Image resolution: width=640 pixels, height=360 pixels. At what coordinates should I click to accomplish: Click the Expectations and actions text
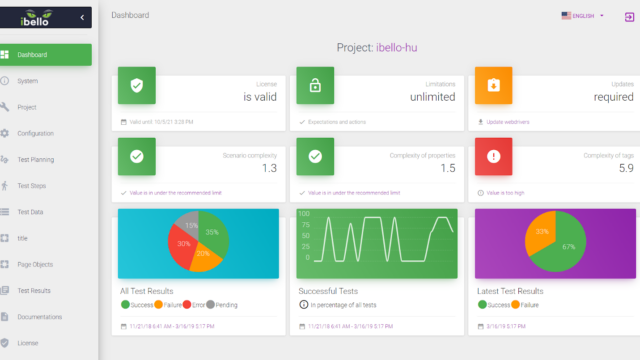pos(337,122)
